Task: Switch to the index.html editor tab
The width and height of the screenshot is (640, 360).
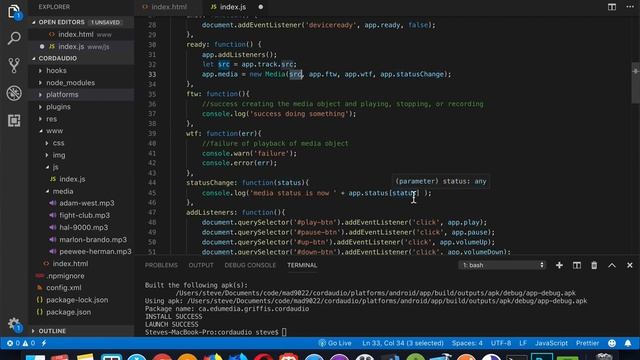Action: (168, 7)
